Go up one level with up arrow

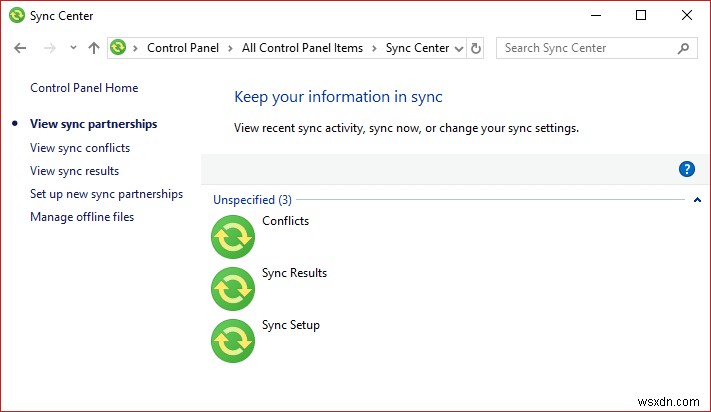tap(94, 48)
